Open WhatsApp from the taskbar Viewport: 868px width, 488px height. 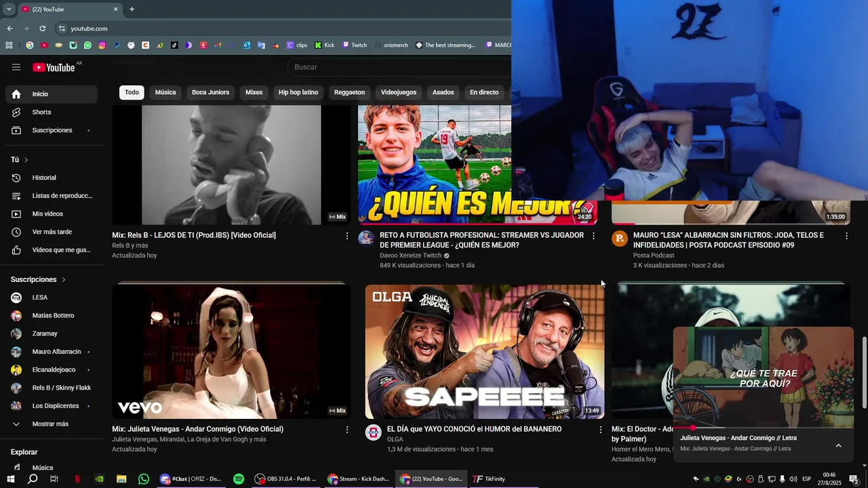click(144, 479)
